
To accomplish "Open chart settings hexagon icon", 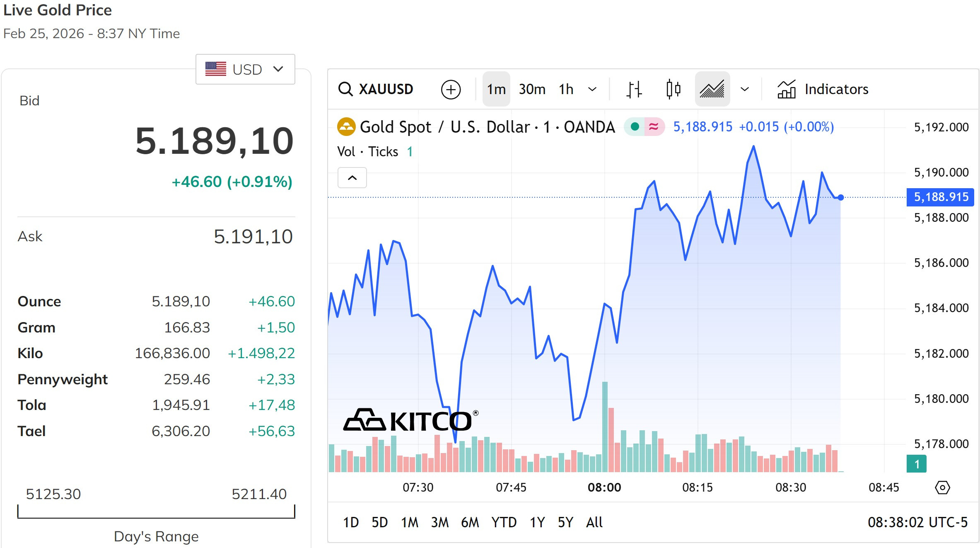I will point(942,487).
